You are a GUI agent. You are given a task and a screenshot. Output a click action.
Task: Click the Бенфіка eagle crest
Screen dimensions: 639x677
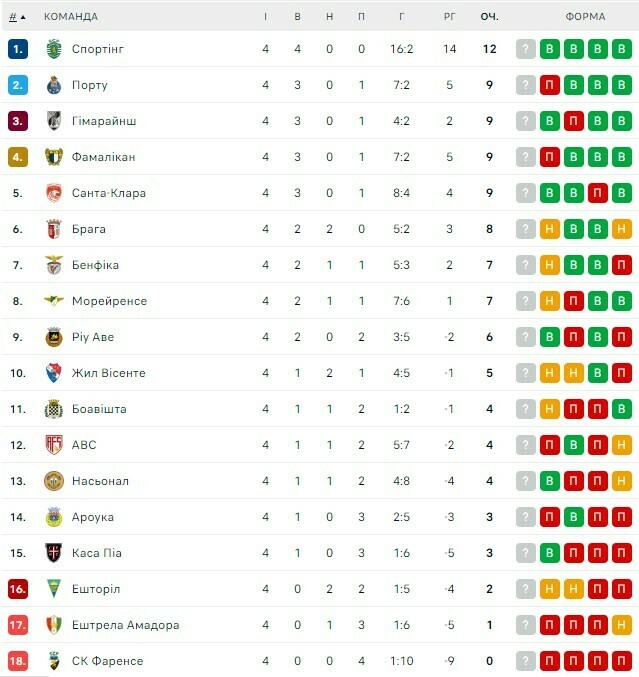click(x=54, y=265)
